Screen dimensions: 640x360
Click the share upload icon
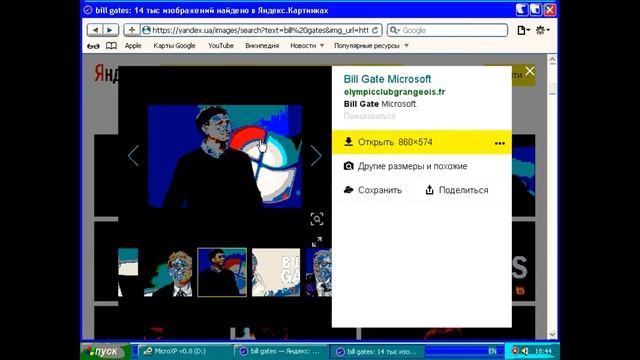click(429, 189)
